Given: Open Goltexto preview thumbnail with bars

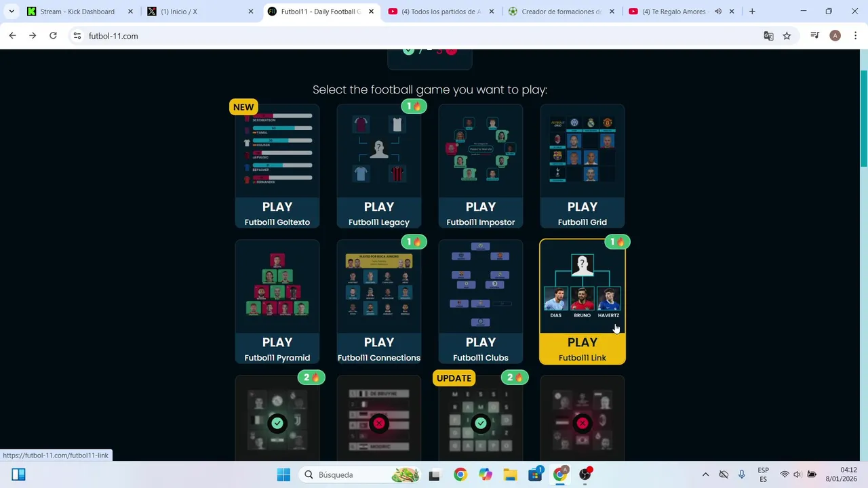Looking at the screenshot, I should (x=277, y=150).
